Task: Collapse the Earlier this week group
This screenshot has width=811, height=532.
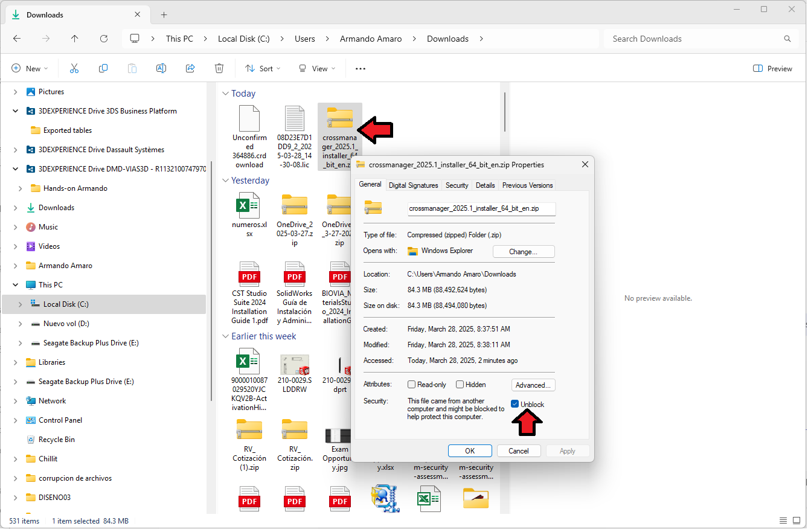Action: [x=225, y=336]
